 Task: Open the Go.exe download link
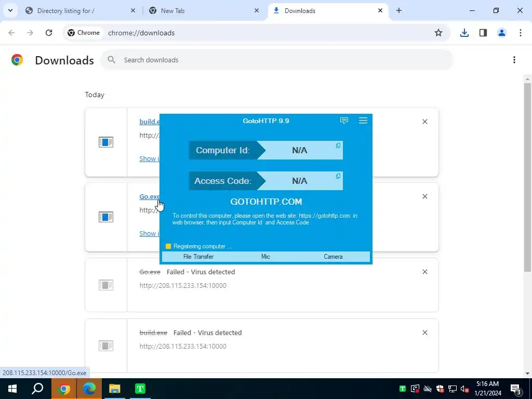149,196
